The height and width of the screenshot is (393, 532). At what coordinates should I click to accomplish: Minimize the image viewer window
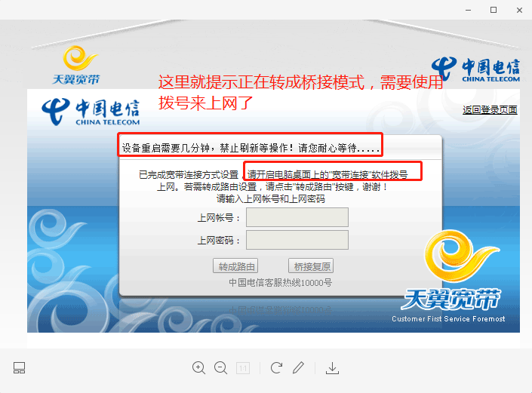tap(468, 10)
